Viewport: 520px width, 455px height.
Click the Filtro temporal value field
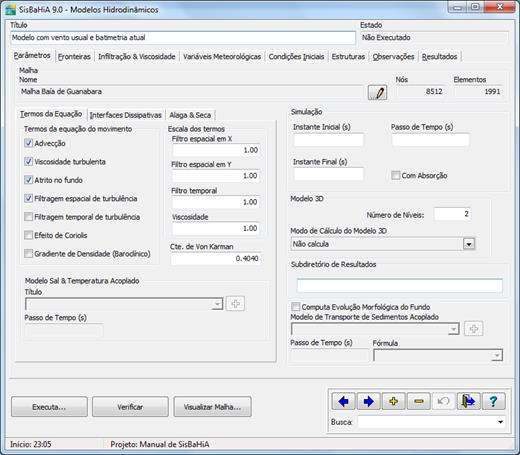[216, 202]
